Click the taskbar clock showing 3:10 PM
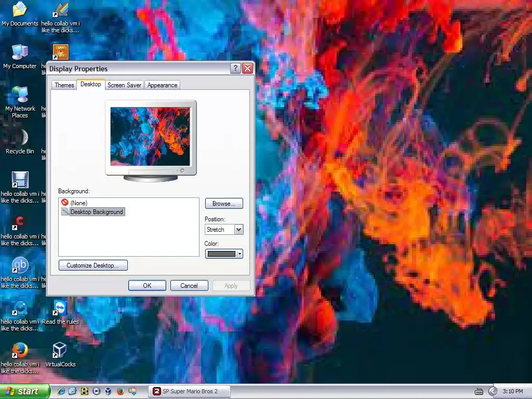The width and height of the screenshot is (532, 399). [x=513, y=392]
